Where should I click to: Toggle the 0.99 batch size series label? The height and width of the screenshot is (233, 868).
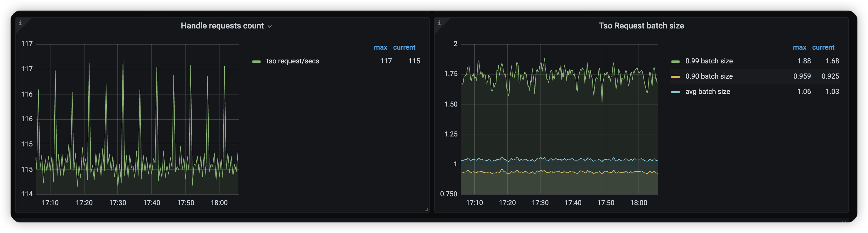click(709, 61)
